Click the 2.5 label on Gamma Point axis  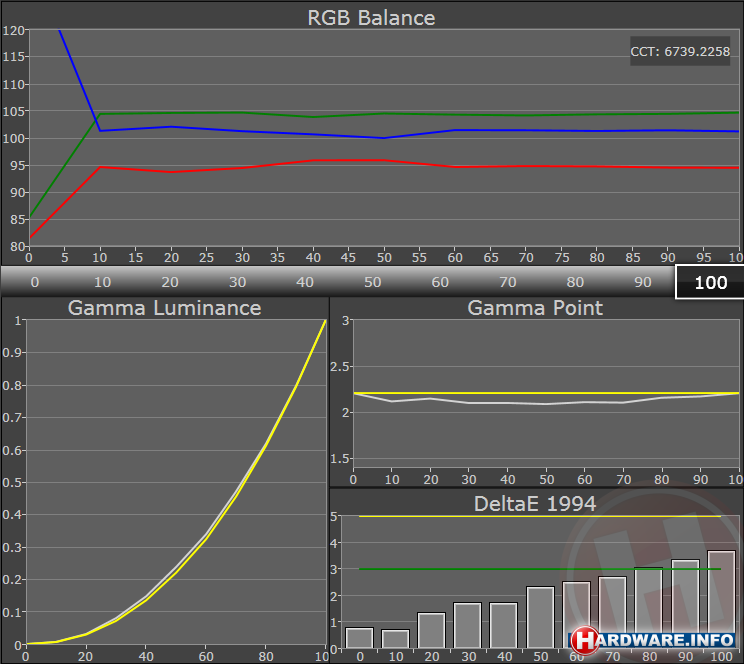click(x=339, y=366)
